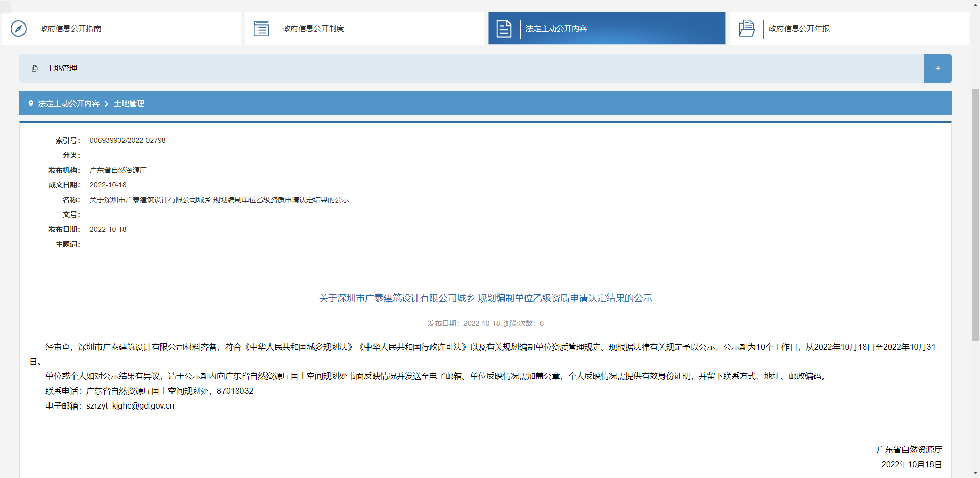Click the report icon beside 政府信息公开年报

click(746, 29)
